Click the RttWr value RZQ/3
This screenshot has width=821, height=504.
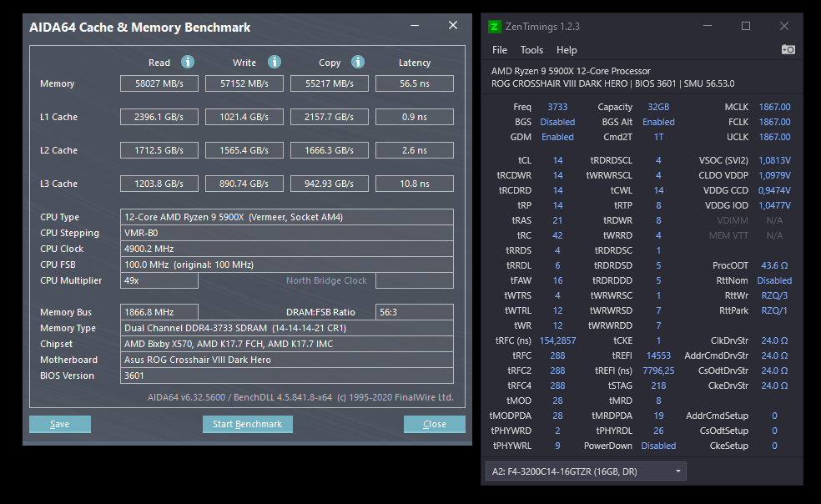point(774,295)
